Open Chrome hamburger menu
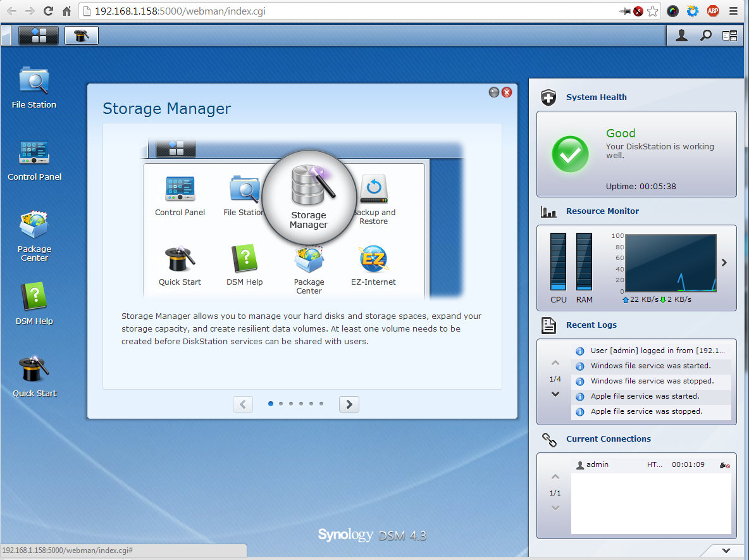This screenshot has height=560, width=749. (x=733, y=11)
